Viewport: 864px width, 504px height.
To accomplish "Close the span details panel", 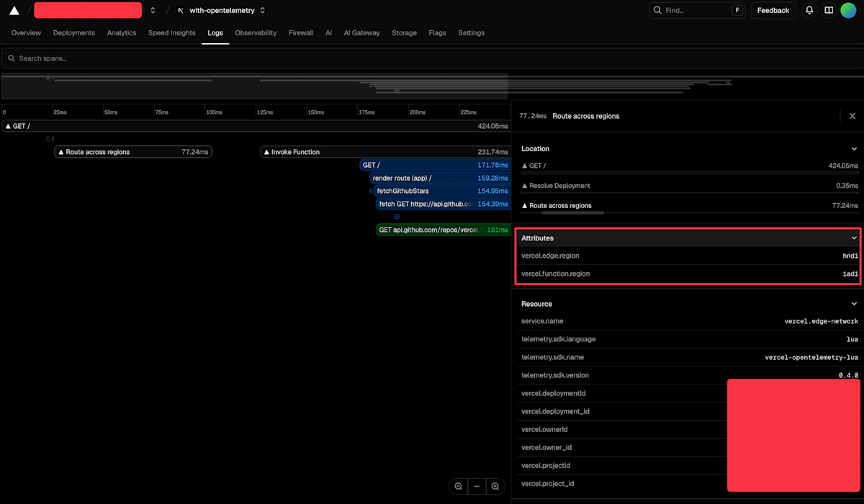I will pos(852,116).
